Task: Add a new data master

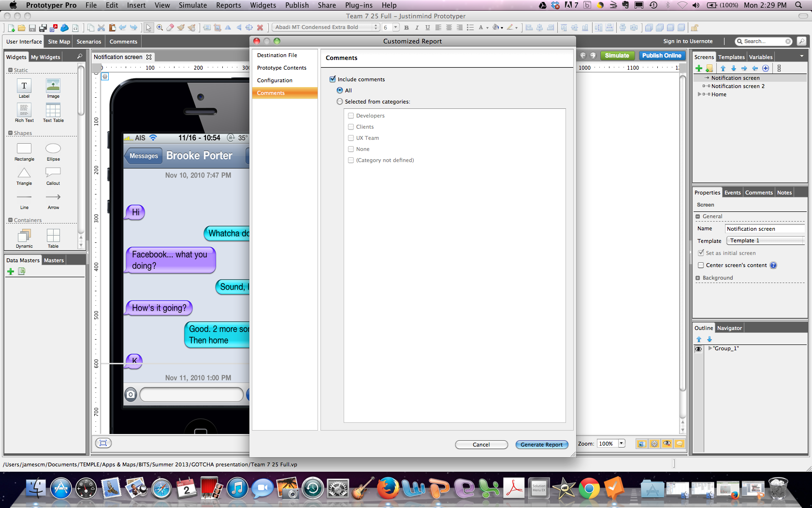Action: [x=11, y=271]
